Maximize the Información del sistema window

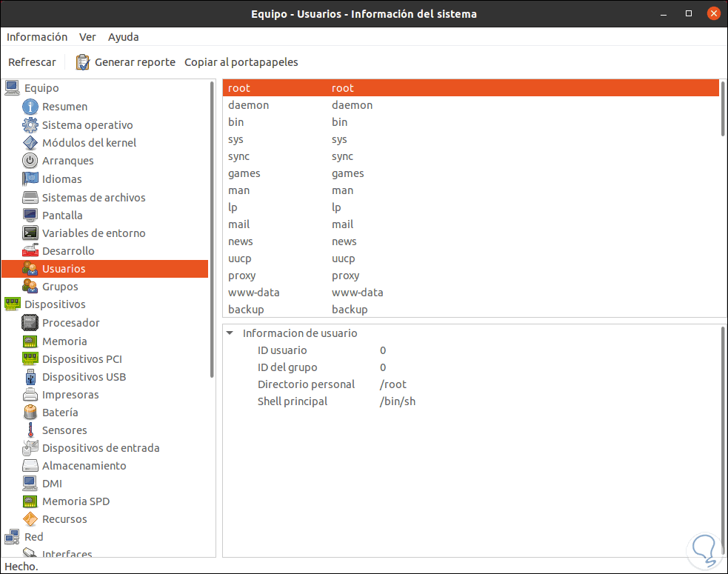[689, 13]
